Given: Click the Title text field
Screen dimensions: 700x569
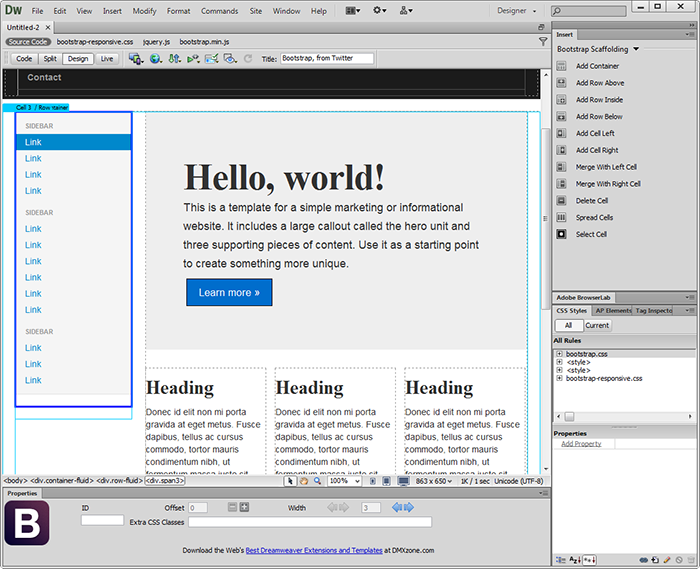Looking at the screenshot, I should pos(327,58).
